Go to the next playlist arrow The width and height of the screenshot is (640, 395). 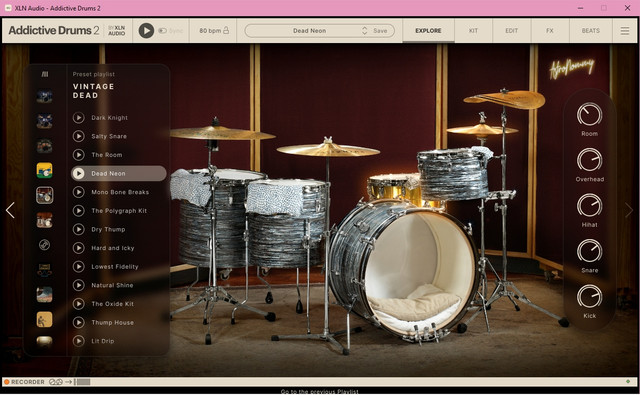click(629, 210)
